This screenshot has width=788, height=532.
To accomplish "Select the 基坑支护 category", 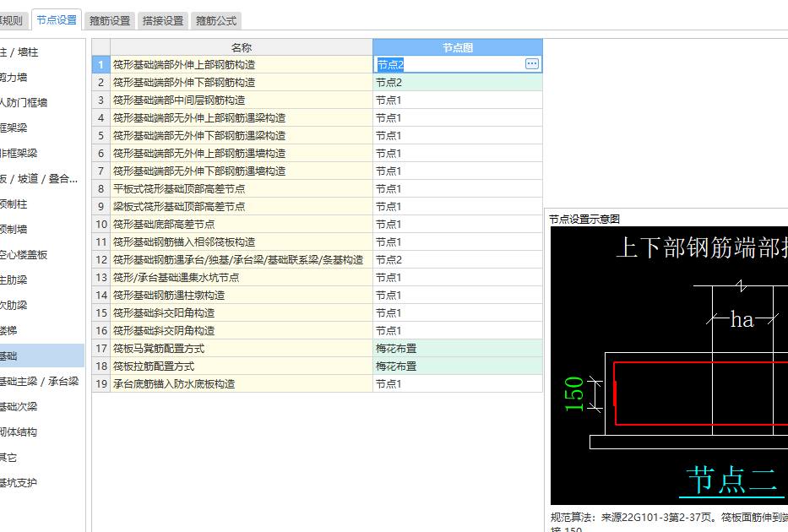I will [41, 483].
